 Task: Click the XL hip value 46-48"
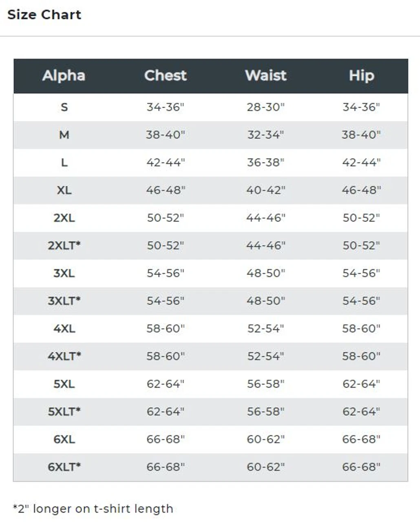[361, 190]
